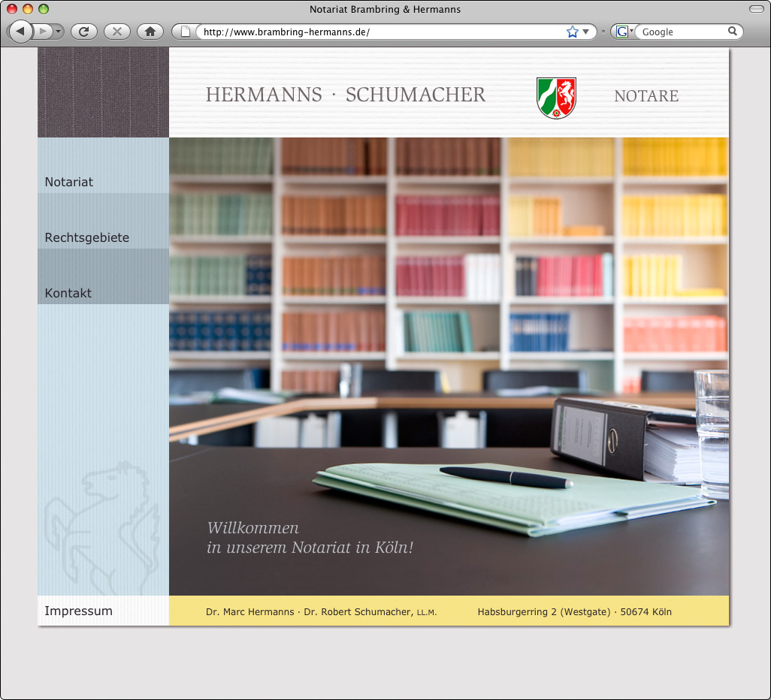This screenshot has height=700, width=771.
Task: Expand the address bar URL history dropdown
Action: pyautogui.click(x=585, y=32)
